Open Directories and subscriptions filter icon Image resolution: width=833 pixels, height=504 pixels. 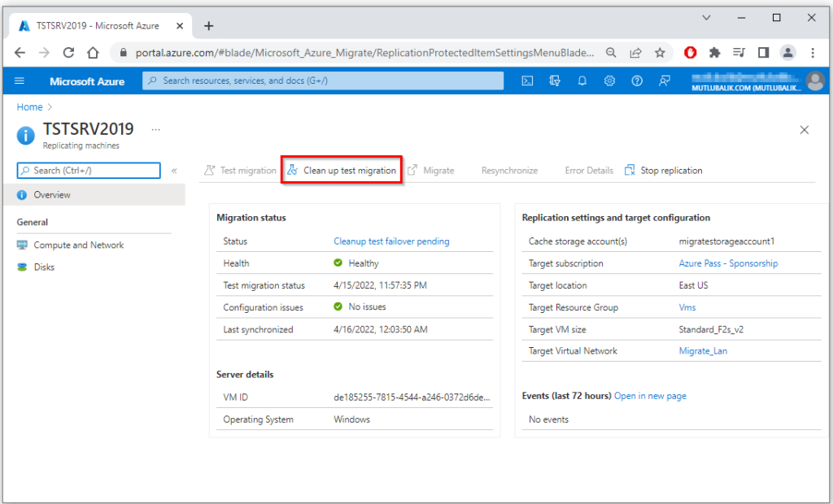[555, 80]
